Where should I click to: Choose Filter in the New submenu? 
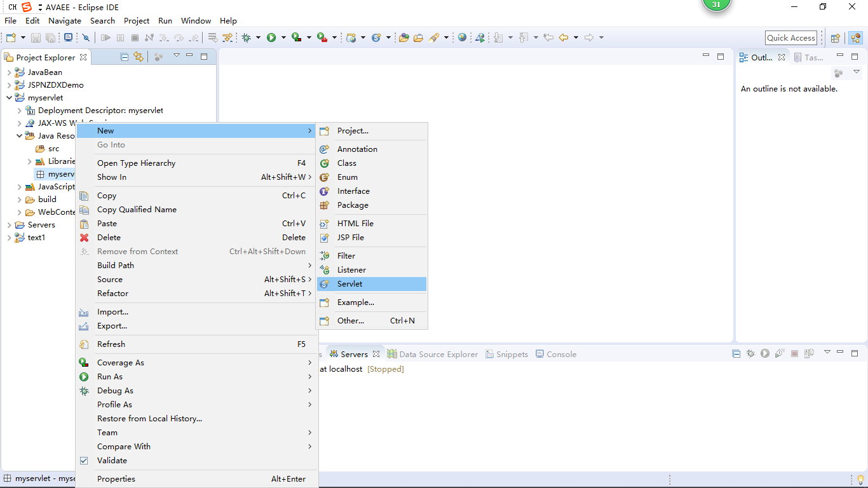coord(372,256)
